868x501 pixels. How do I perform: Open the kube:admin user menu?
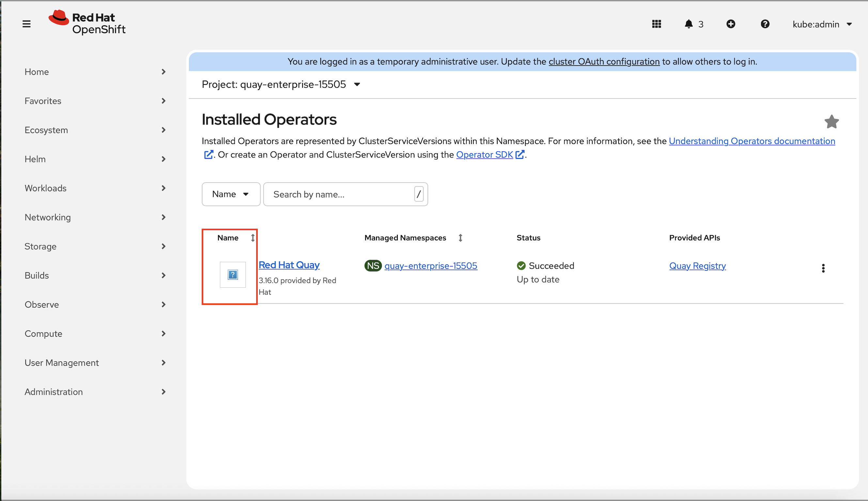(x=822, y=24)
